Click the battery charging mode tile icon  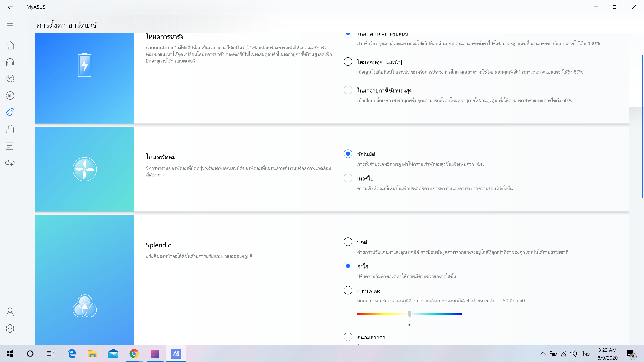coord(85,65)
